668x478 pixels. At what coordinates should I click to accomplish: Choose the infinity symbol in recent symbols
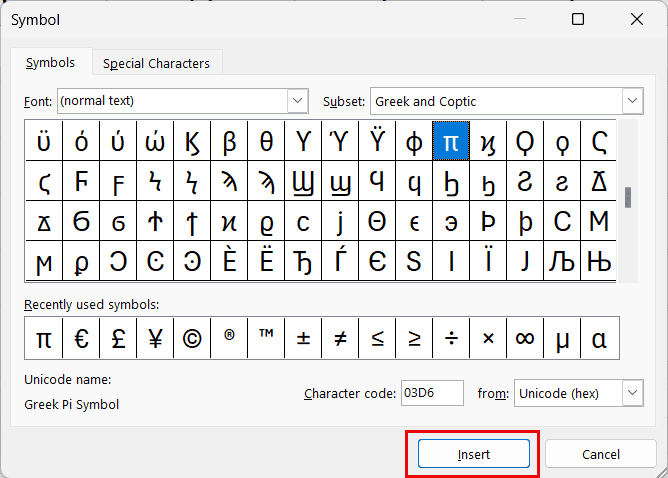coord(525,339)
